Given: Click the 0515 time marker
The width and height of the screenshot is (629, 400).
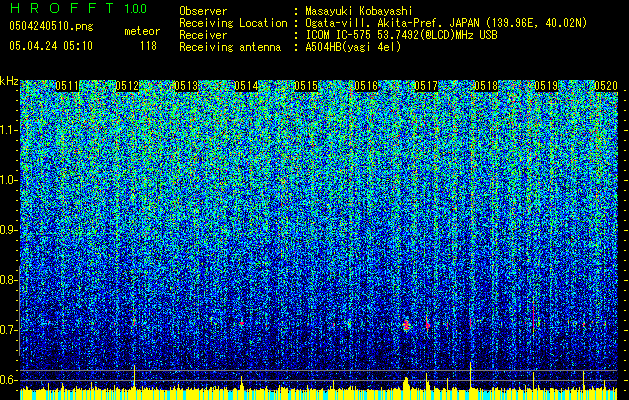Looking at the screenshot, I should click(x=306, y=86).
